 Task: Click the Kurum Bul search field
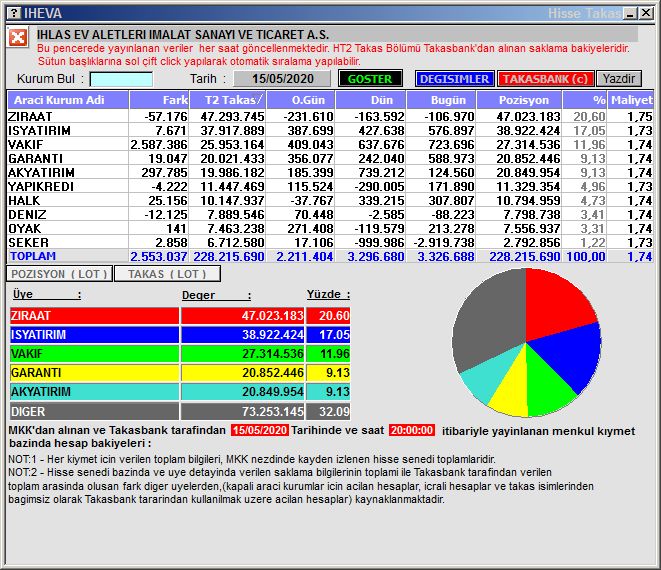[121, 79]
